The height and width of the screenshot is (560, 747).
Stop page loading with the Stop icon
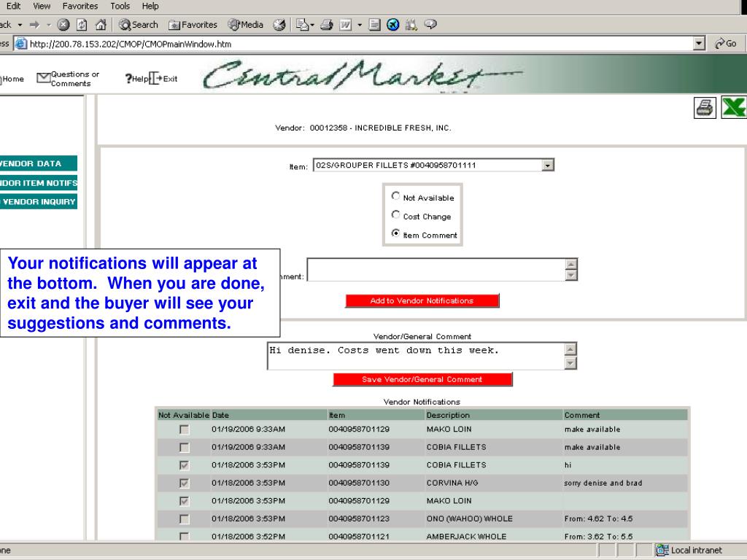[x=63, y=25]
